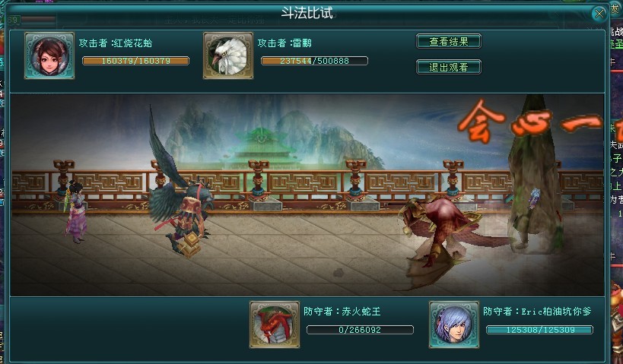Click the 攻击者 :红烧花蛤 name label
Screen dimensions: 623x364
(x=116, y=43)
